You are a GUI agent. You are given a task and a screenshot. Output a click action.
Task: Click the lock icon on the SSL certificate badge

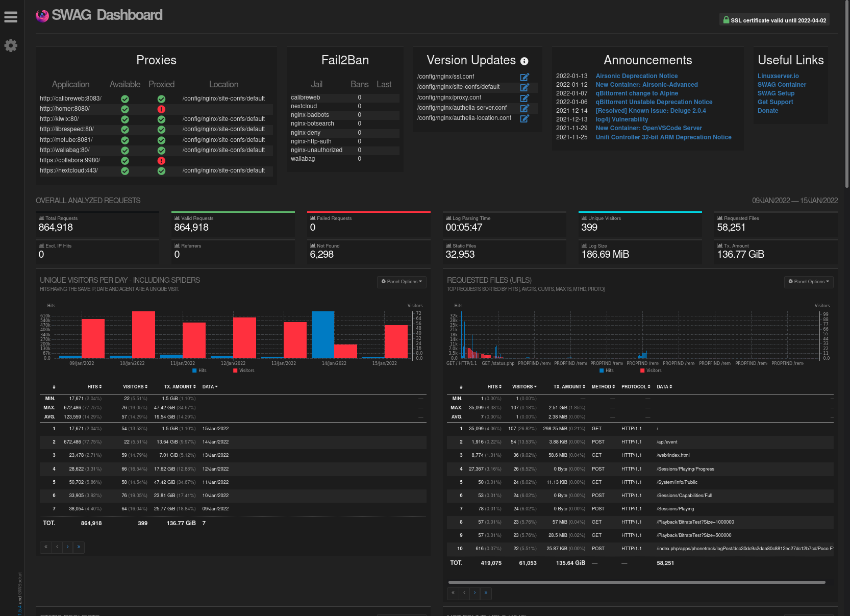tap(726, 19)
